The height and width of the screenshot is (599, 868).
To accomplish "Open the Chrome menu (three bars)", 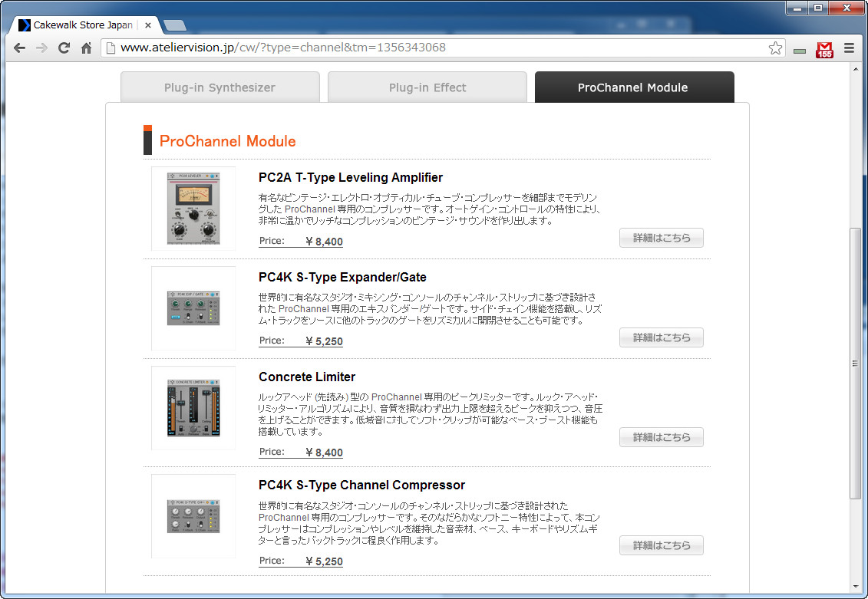I will click(849, 48).
